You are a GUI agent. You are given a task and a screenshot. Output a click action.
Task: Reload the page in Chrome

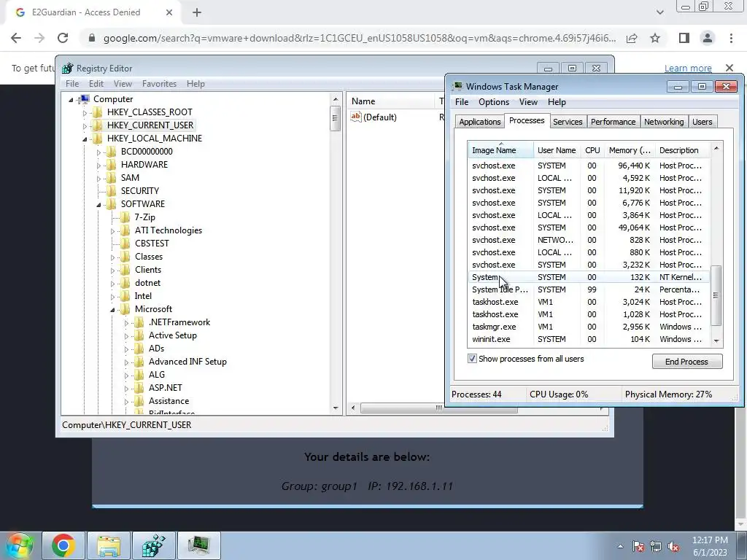tap(63, 38)
